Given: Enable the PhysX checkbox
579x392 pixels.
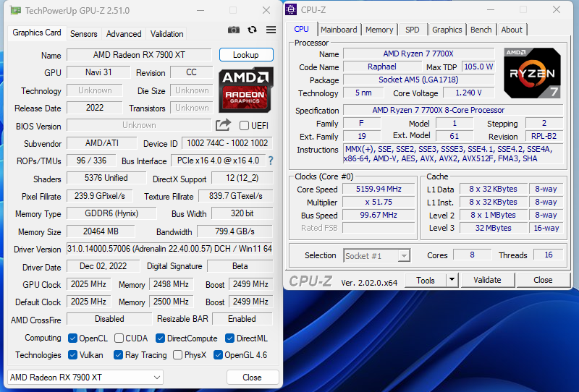Looking at the screenshot, I should click(178, 355).
